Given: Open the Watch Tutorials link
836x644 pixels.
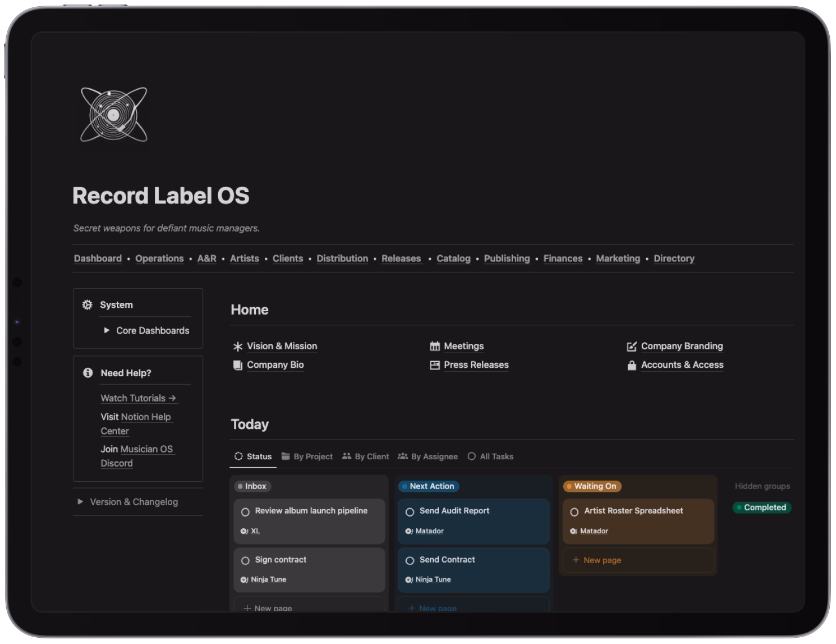Looking at the screenshot, I should (138, 398).
